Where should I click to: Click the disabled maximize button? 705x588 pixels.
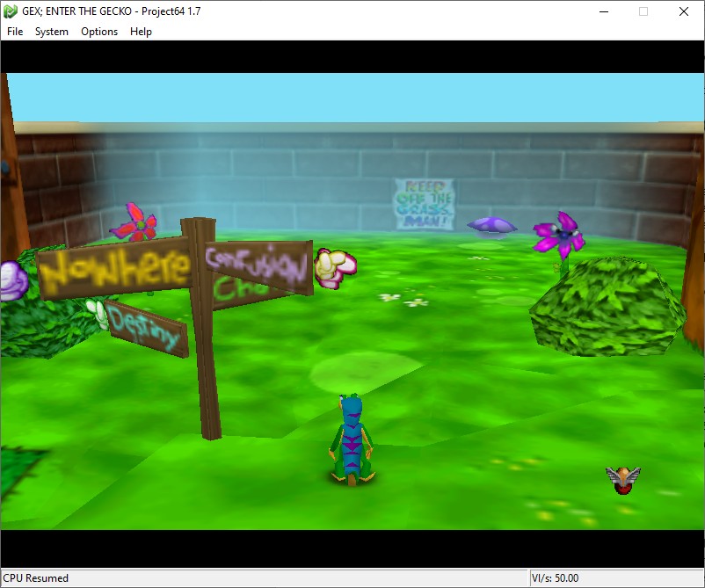[x=643, y=11]
